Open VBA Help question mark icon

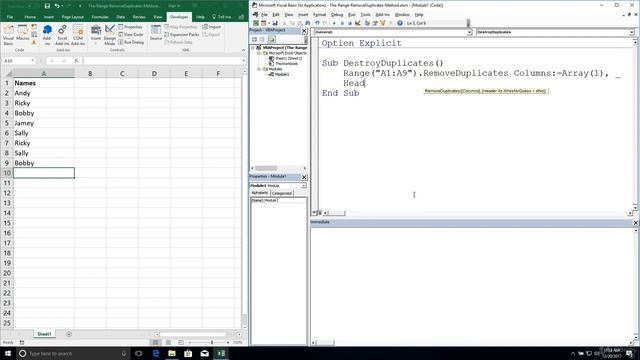pyautogui.click(x=400, y=23)
